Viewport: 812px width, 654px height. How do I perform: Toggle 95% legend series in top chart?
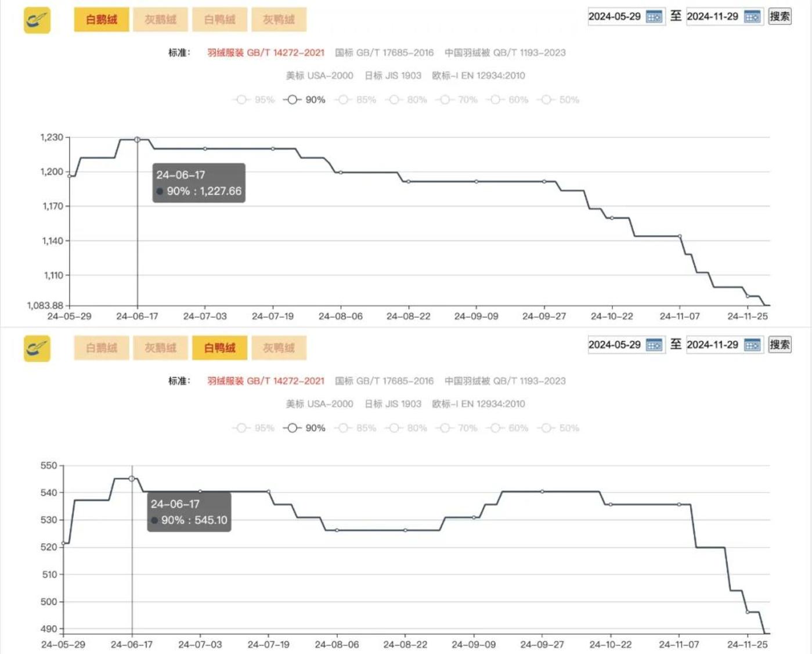click(x=254, y=100)
